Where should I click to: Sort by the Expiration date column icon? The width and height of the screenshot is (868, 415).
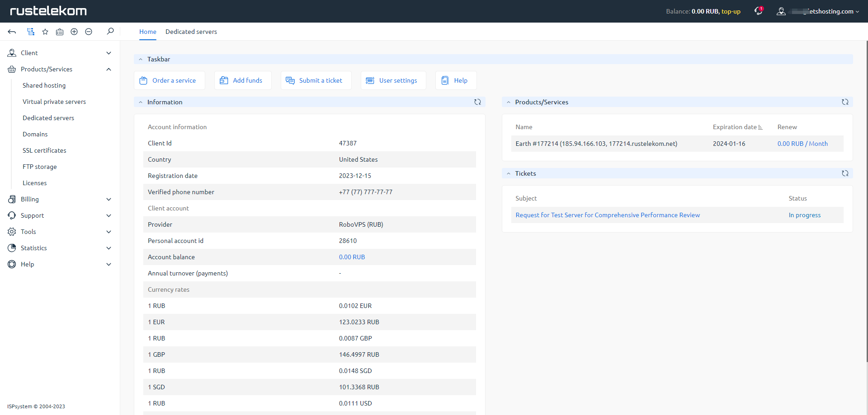760,127
